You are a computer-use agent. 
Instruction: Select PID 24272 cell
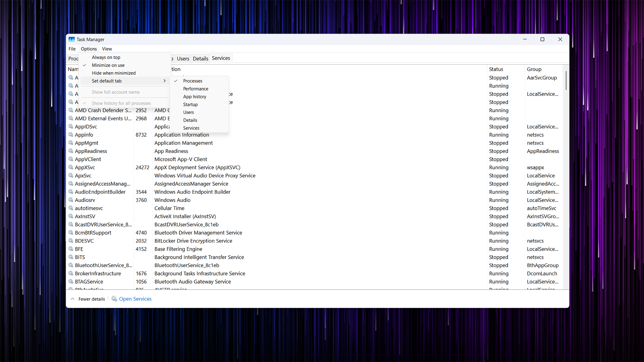(x=142, y=167)
